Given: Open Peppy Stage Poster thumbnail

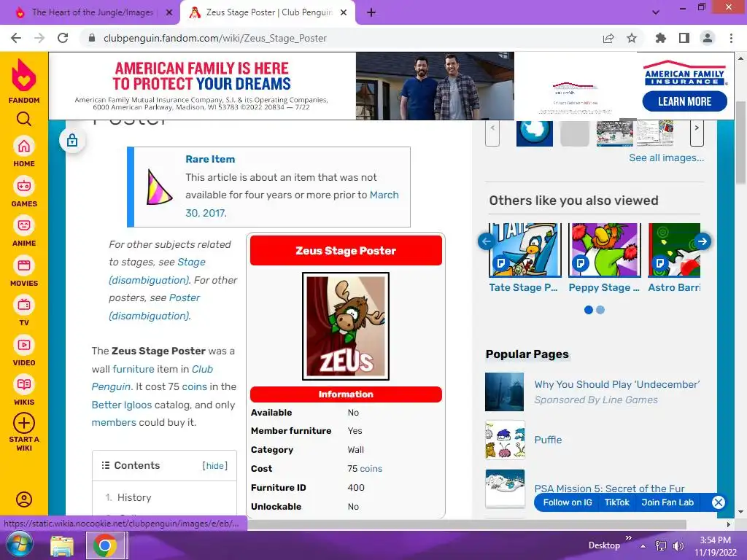Looking at the screenshot, I should pyautogui.click(x=605, y=250).
